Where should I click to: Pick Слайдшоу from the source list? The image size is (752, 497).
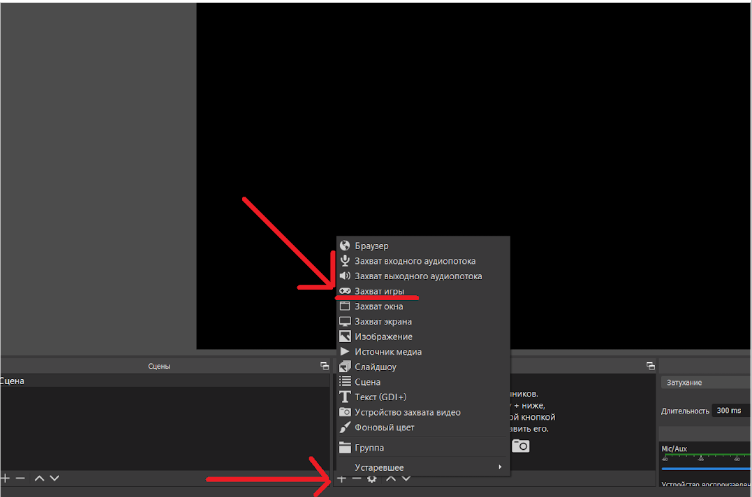376,367
